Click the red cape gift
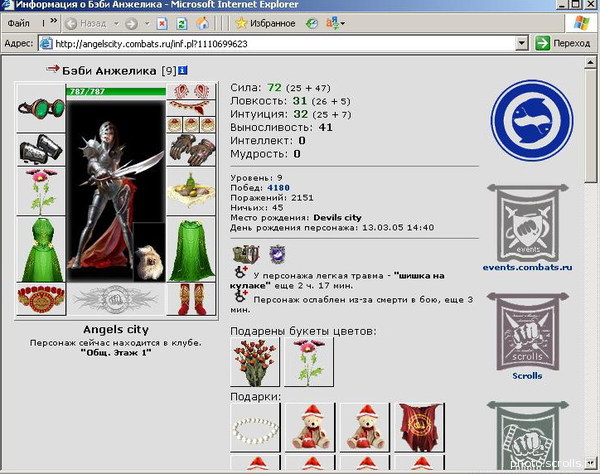The height and width of the screenshot is (474, 600). tap(419, 427)
